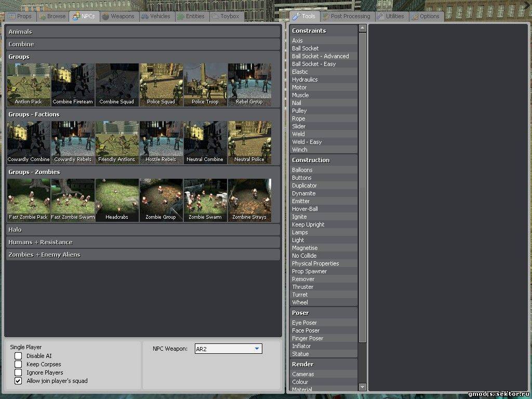This screenshot has width=532, height=399.
Task: Choose the Inflator tool
Action: (323, 345)
